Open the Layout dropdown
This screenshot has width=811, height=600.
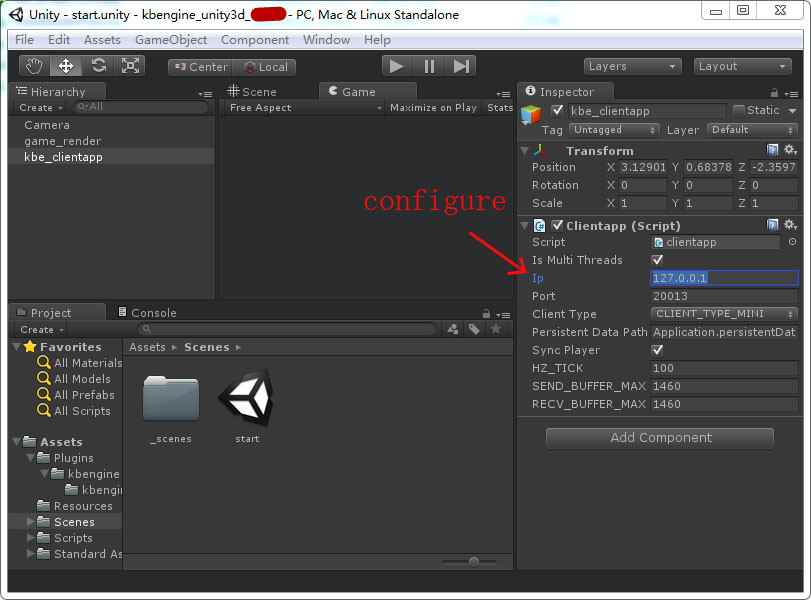[742, 66]
